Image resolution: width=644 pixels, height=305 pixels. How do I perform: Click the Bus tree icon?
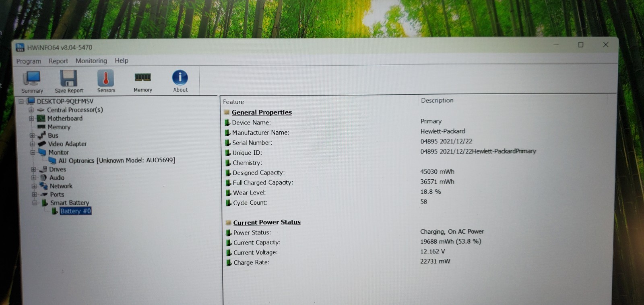[x=41, y=135]
